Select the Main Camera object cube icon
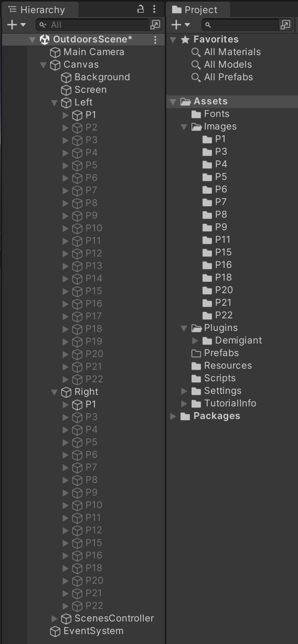 point(55,52)
